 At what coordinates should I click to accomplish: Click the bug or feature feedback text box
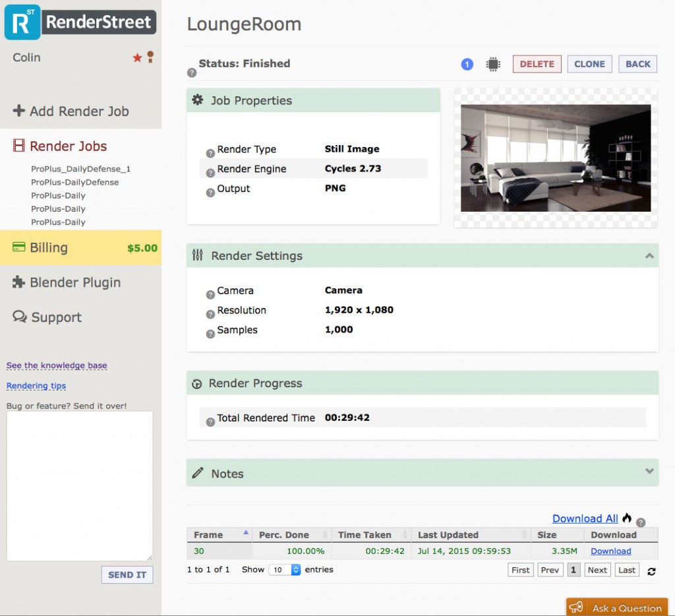80,486
